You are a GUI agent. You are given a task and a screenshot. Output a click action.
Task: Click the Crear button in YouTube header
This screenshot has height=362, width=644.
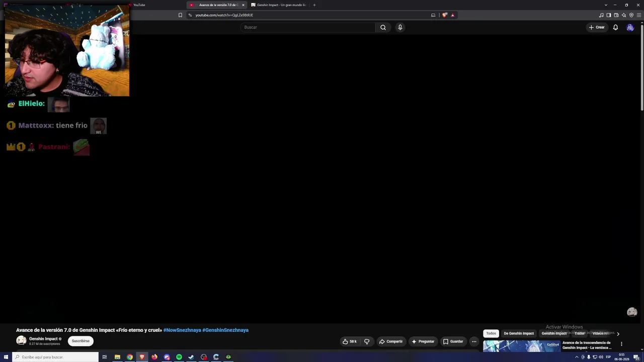[597, 27]
